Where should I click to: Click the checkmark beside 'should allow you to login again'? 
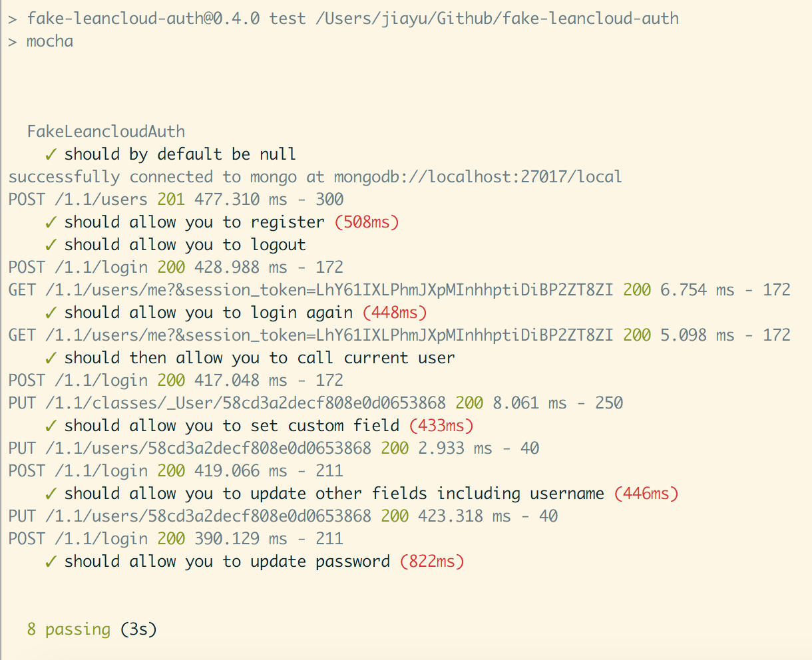[51, 313]
